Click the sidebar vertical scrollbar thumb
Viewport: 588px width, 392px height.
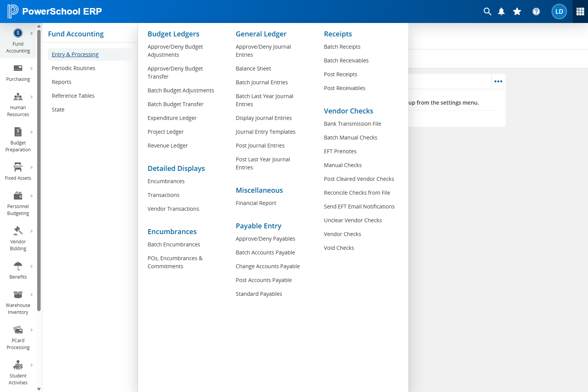pyautogui.click(x=39, y=170)
